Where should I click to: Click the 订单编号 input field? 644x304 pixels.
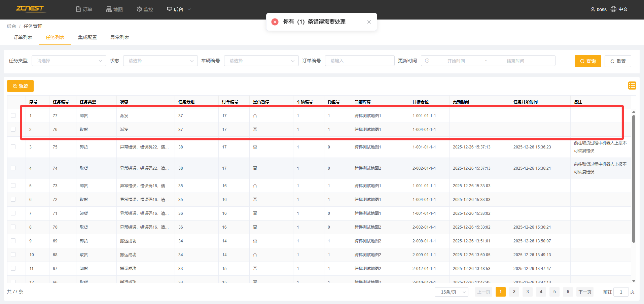pos(359,61)
